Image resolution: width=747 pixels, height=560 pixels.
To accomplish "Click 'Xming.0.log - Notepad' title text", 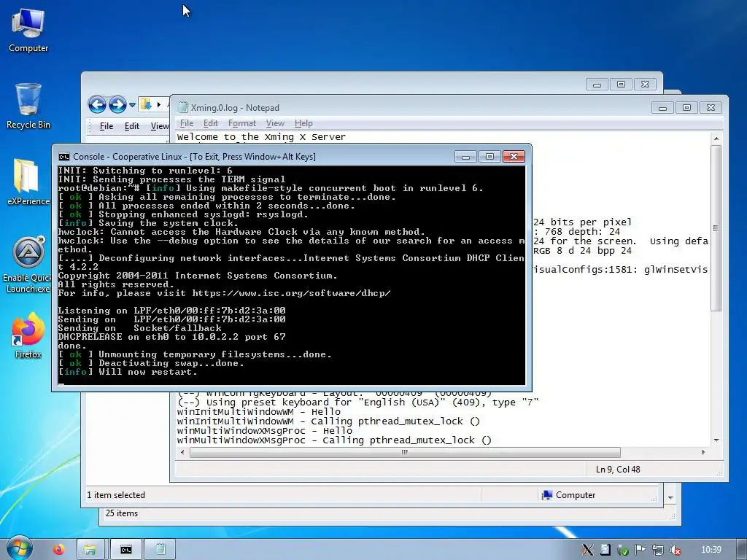I will (x=235, y=108).
